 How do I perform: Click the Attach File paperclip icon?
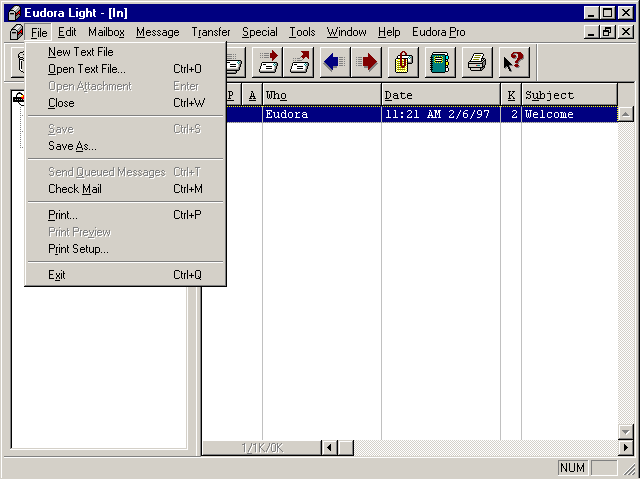pos(403,62)
